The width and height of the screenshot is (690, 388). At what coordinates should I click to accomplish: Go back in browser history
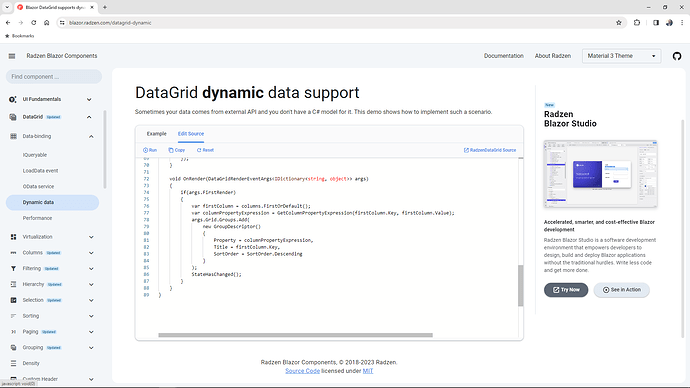pos(8,23)
